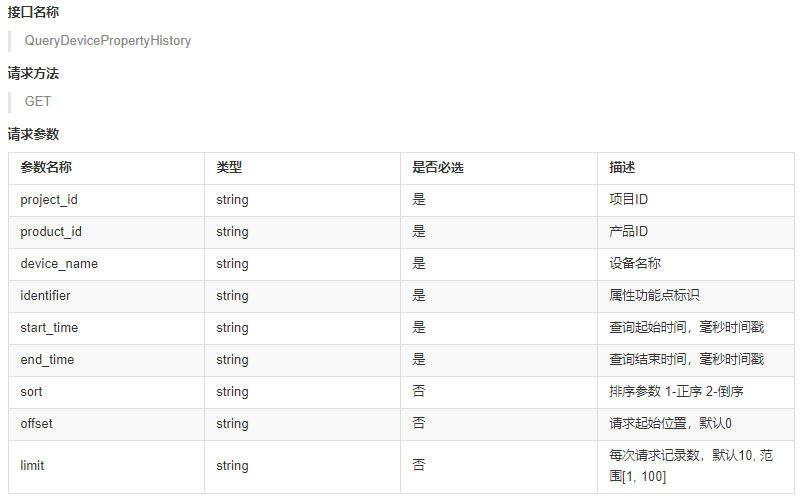
Task: Click the 是否必选 column header
Action: pyautogui.click(x=438, y=168)
